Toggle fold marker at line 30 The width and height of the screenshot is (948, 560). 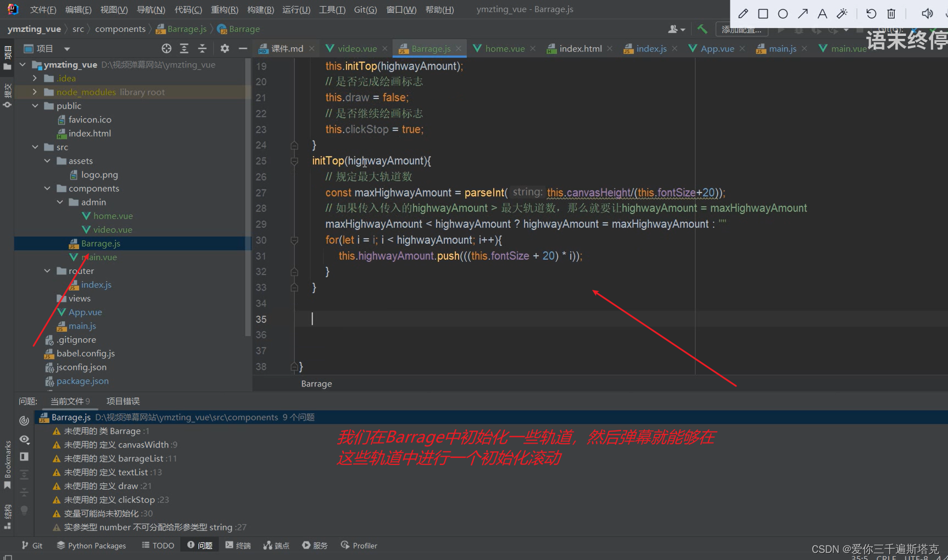[294, 240]
